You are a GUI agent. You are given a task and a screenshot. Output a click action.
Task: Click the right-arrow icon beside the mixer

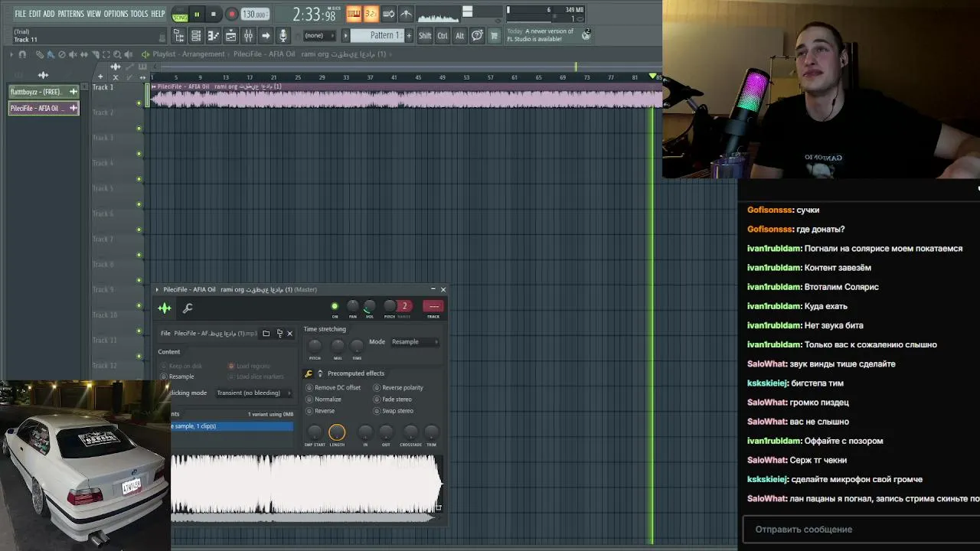[x=266, y=35]
